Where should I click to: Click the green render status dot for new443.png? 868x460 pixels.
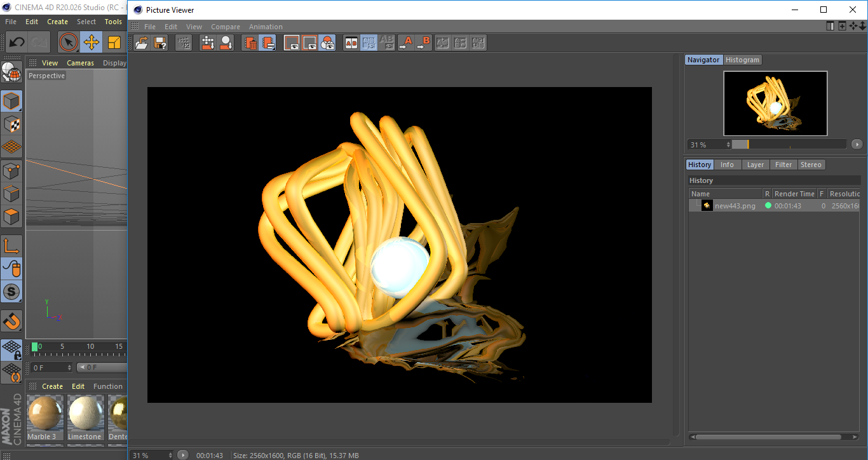pyautogui.click(x=768, y=205)
